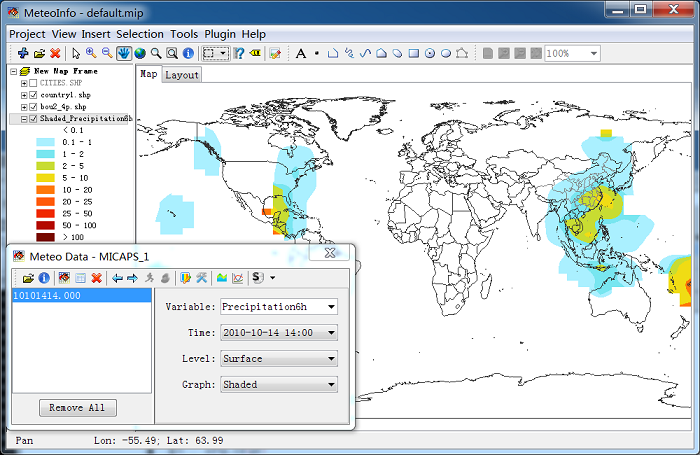Select the text label 'A' tool
The width and height of the screenshot is (700, 455).
tap(301, 54)
